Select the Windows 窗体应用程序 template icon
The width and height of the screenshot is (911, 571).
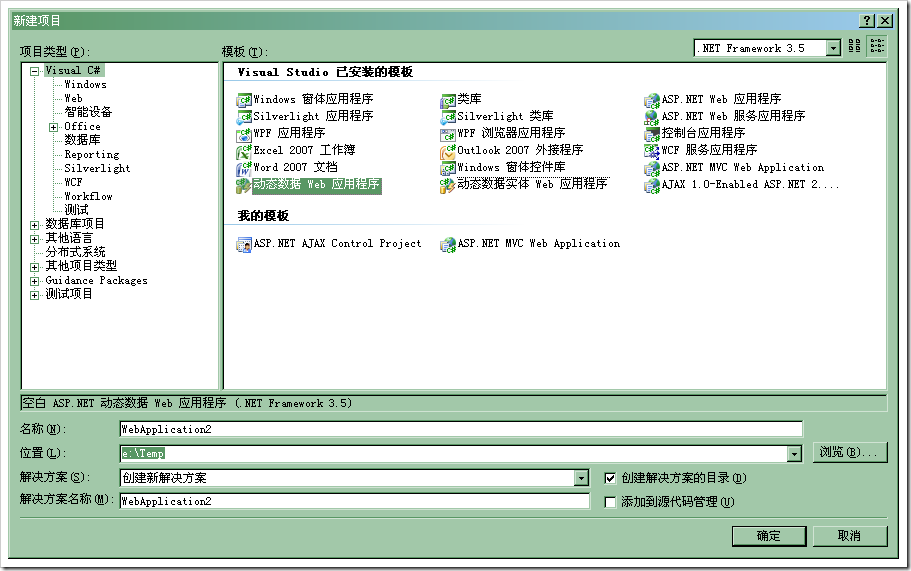[243, 100]
